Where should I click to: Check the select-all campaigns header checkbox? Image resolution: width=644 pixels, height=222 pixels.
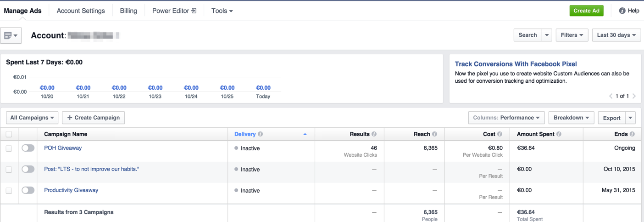pyautogui.click(x=9, y=134)
